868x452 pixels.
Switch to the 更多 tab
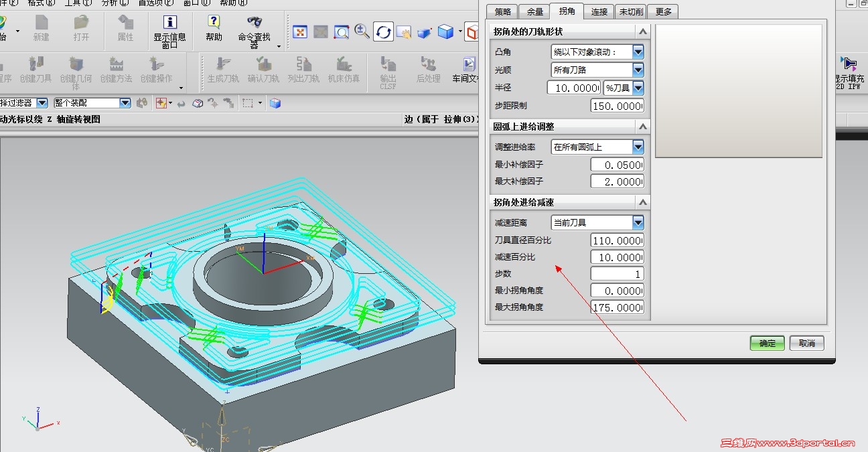click(664, 11)
